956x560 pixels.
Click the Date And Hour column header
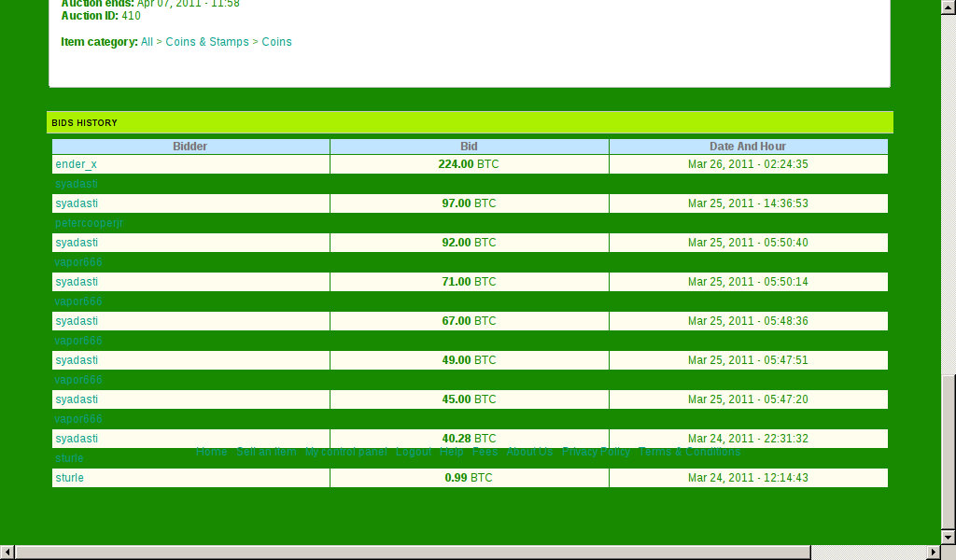748,147
